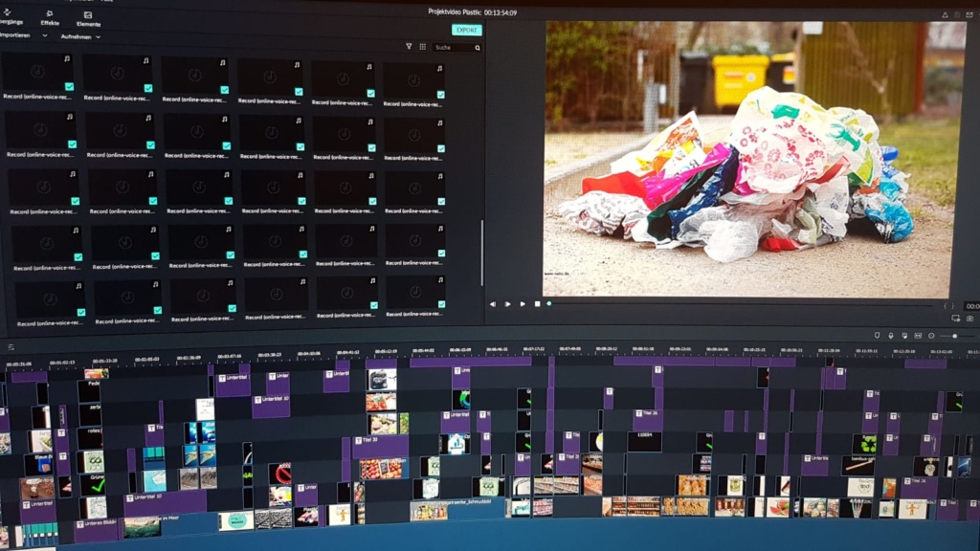Select the red prohibition sign clip
Image resolution: width=980 pixels, height=551 pixels.
(280, 473)
